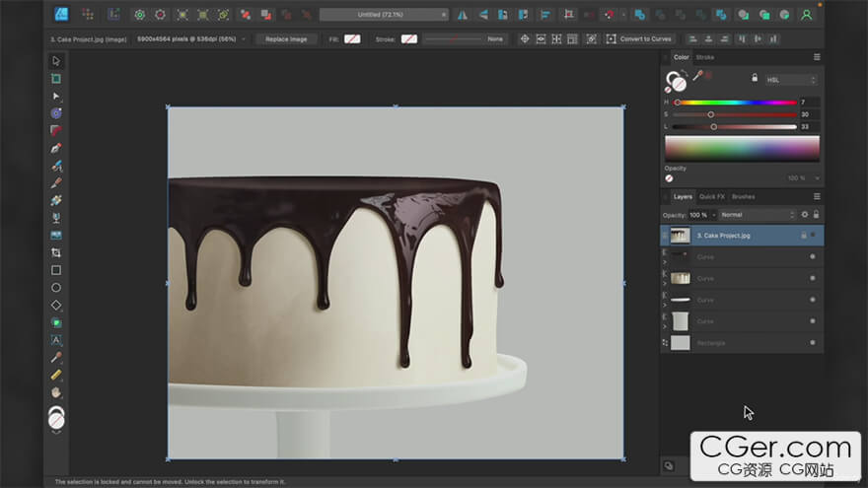Open the account profile icon

point(807,15)
